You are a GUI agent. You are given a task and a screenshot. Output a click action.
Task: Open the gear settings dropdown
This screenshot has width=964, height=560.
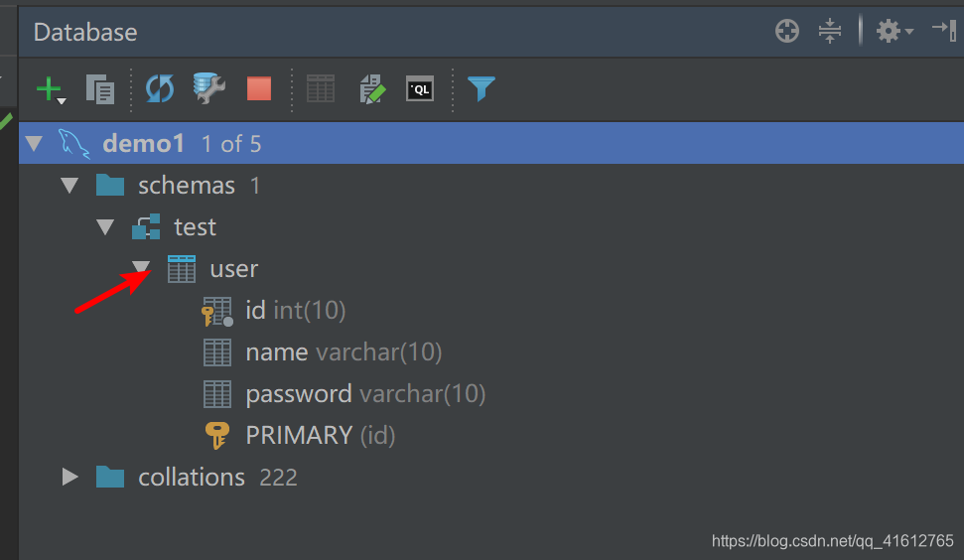click(x=895, y=31)
